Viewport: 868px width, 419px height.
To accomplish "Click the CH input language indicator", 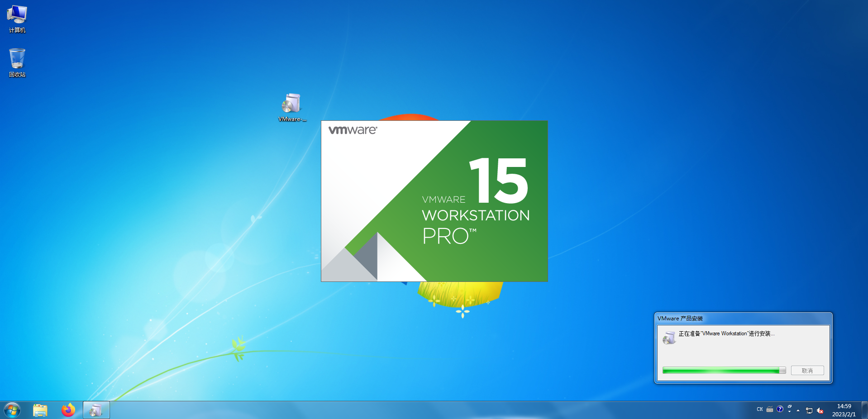I will 759,409.
